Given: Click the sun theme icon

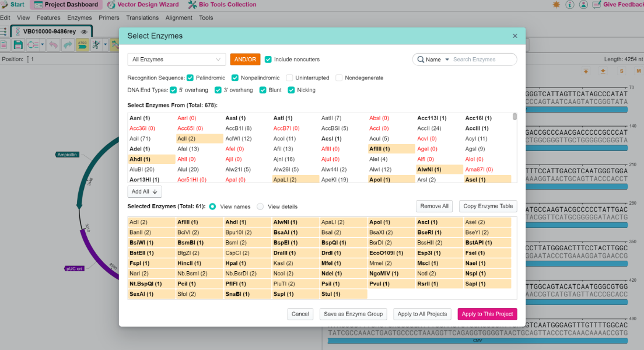Looking at the screenshot, I should click(556, 5).
